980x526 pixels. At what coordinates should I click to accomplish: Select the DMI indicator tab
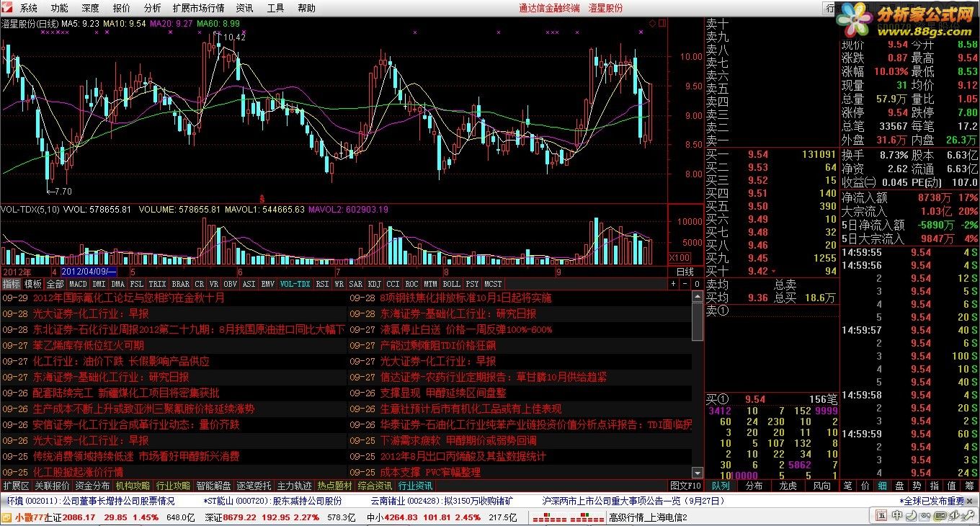coord(99,284)
